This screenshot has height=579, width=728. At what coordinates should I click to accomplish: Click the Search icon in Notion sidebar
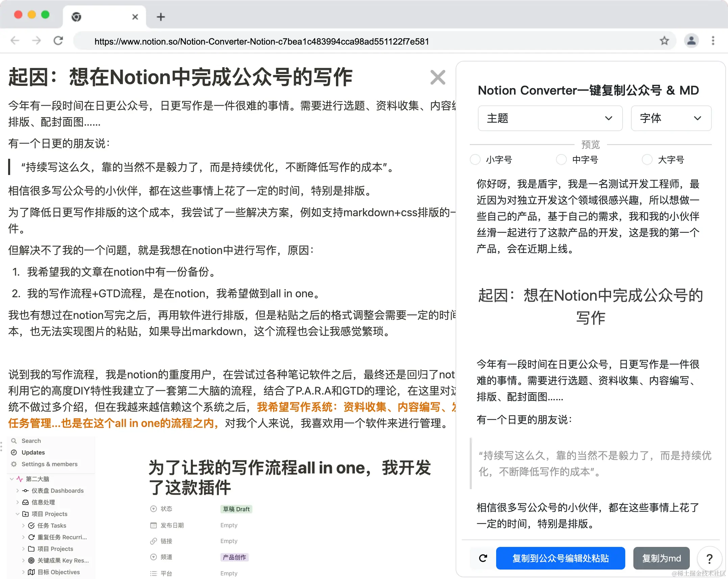14,441
